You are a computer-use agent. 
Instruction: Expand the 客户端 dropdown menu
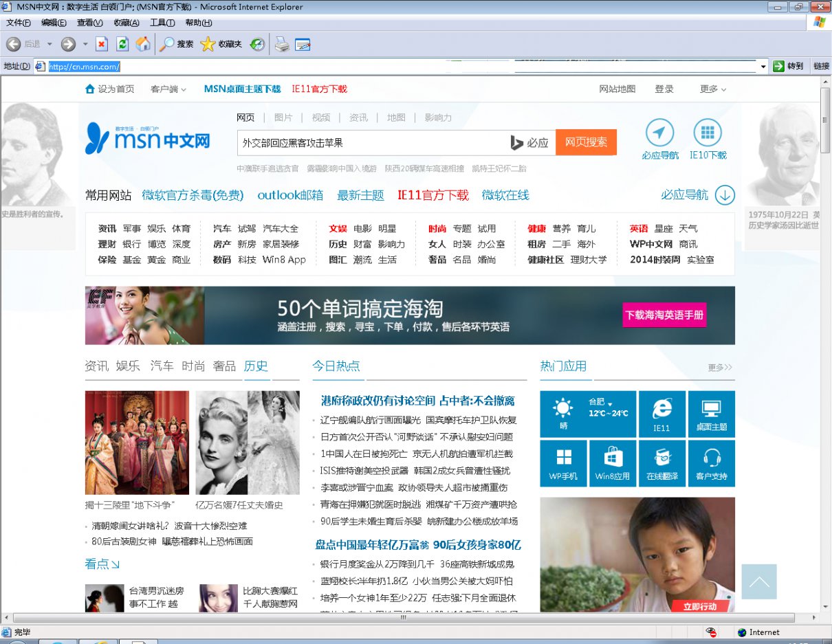[x=168, y=89]
